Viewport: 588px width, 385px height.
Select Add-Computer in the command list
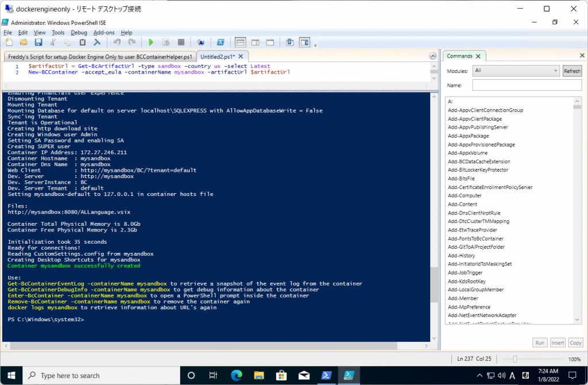coord(465,195)
